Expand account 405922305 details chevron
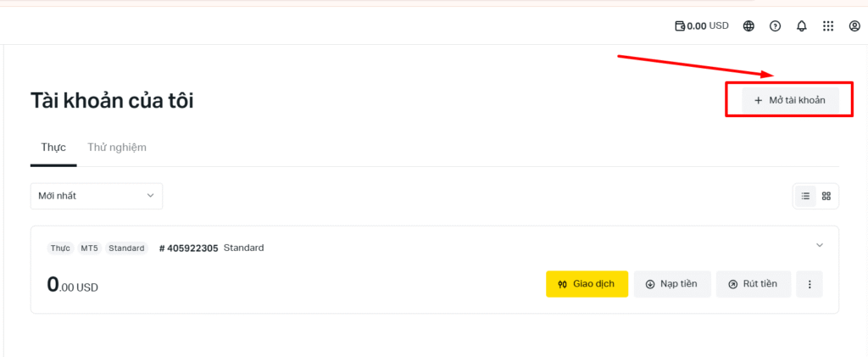The height and width of the screenshot is (357, 868). [820, 245]
